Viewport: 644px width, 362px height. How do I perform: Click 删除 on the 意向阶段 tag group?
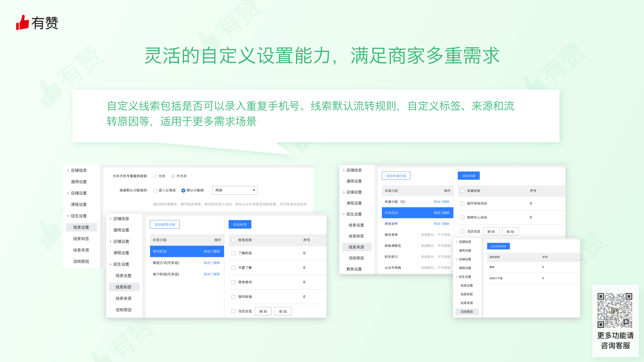[217, 251]
